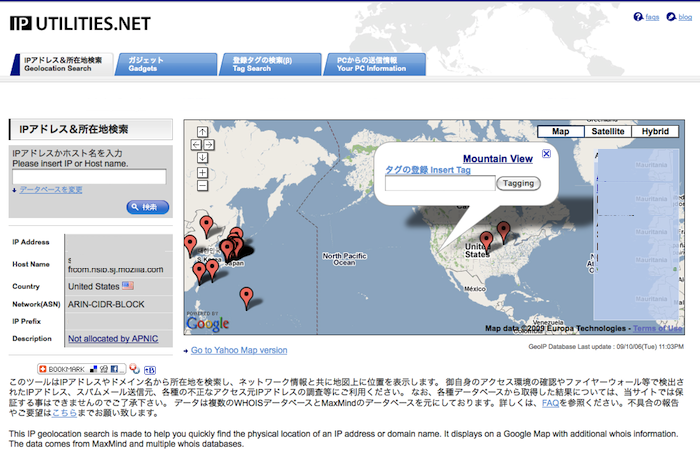Open the faqs text link
Image resolution: width=700 pixels, height=459 pixels.
tap(652, 17)
